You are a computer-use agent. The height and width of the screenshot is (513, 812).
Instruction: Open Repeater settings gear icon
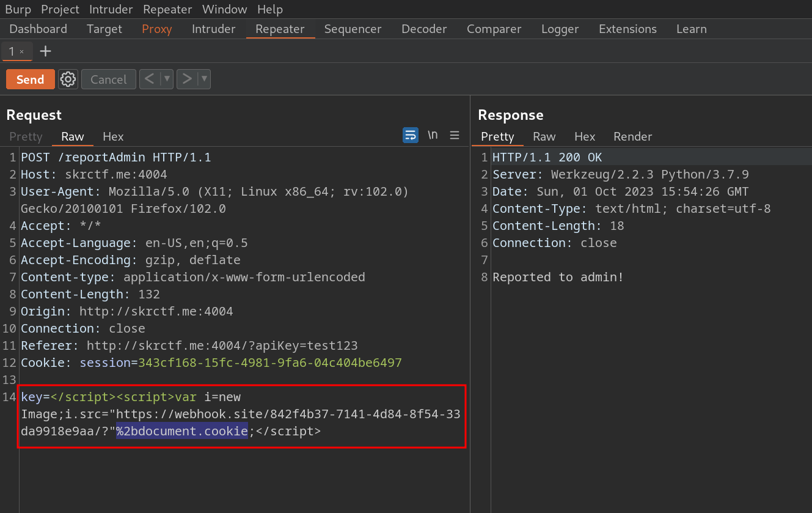click(68, 79)
